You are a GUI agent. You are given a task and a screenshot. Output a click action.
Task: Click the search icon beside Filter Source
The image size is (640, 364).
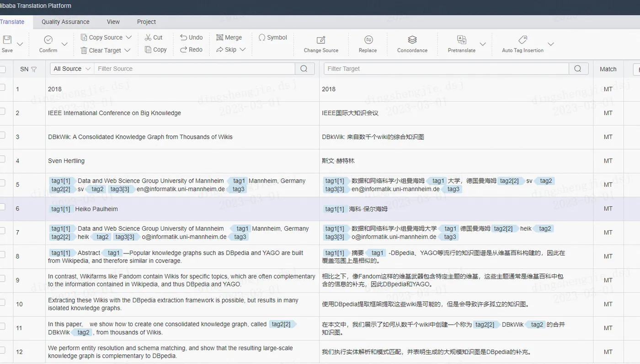click(304, 69)
